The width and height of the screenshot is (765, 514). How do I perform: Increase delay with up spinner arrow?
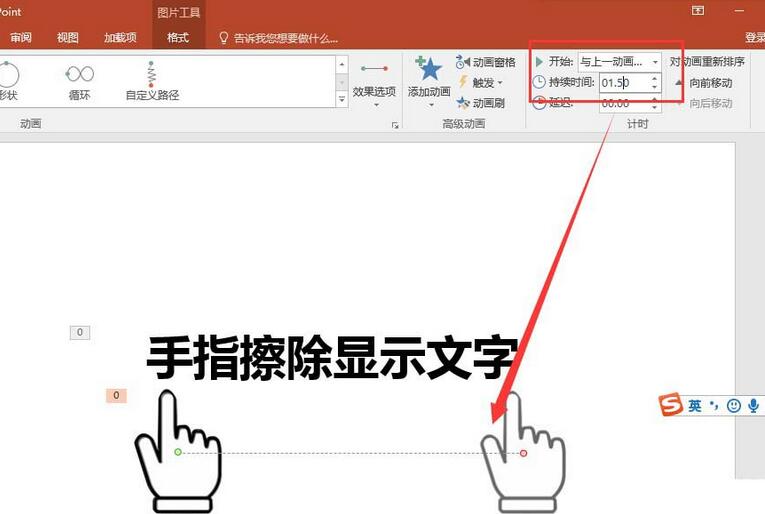(655, 99)
